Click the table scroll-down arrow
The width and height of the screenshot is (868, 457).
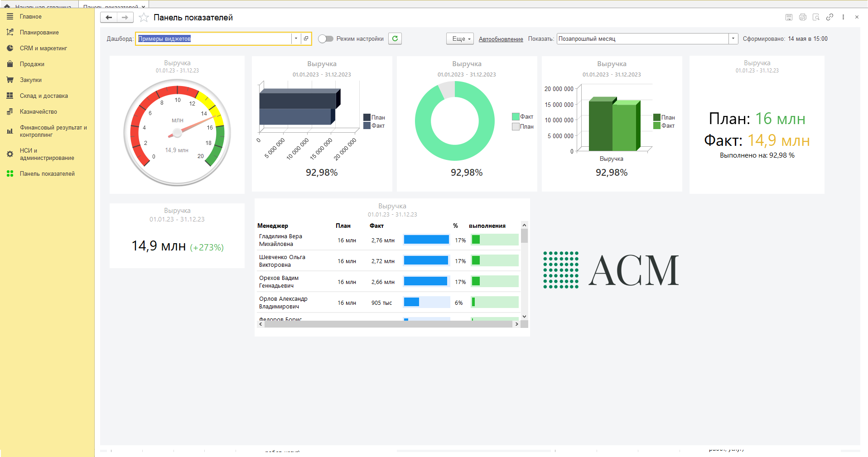(524, 317)
